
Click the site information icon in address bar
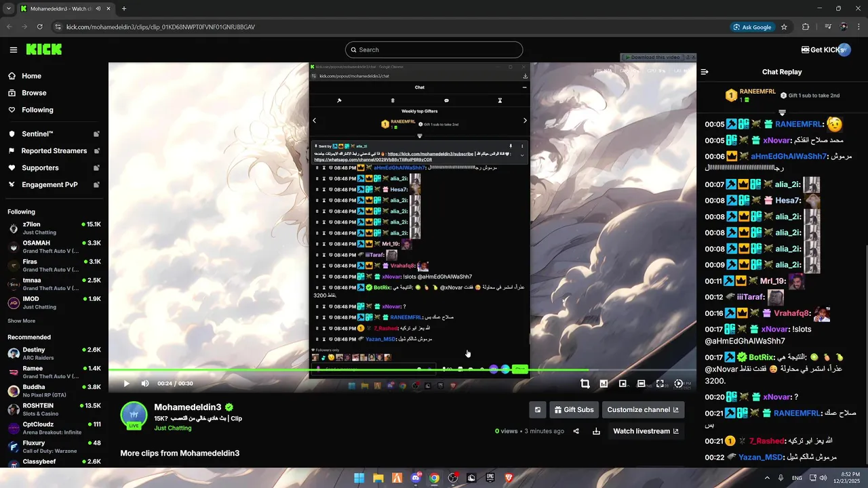(58, 27)
